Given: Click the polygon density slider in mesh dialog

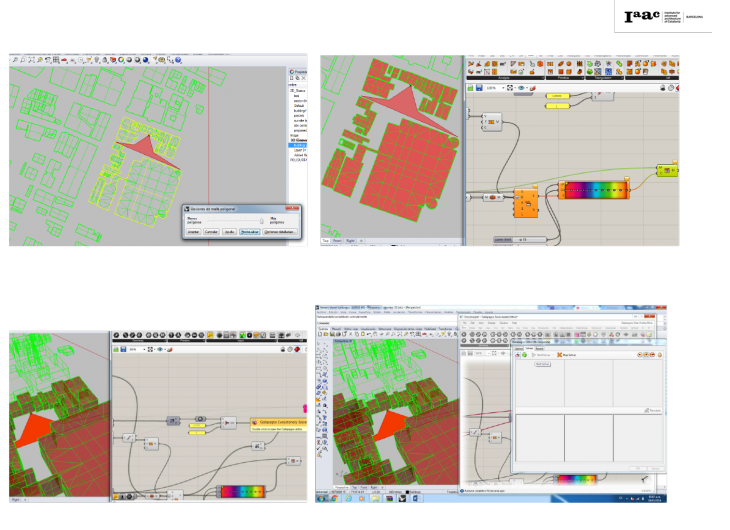Looking at the screenshot, I should pos(234,219).
